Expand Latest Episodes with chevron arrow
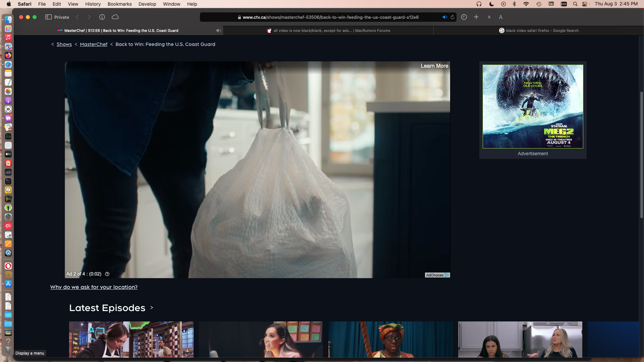 pyautogui.click(x=152, y=308)
